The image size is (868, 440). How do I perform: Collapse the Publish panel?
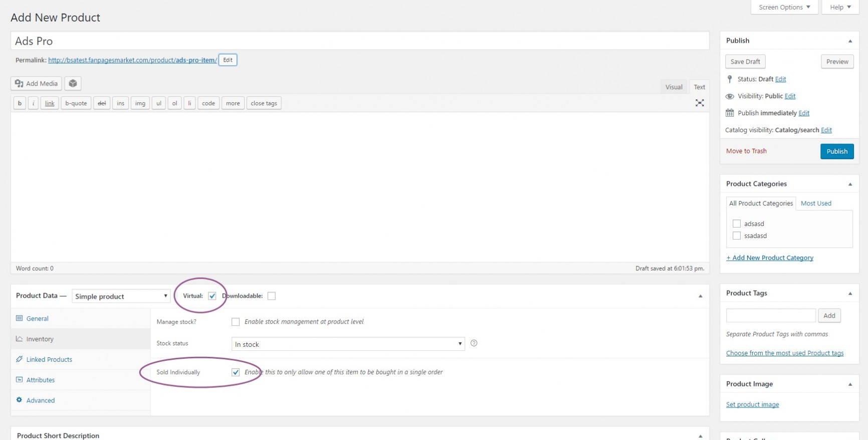850,41
